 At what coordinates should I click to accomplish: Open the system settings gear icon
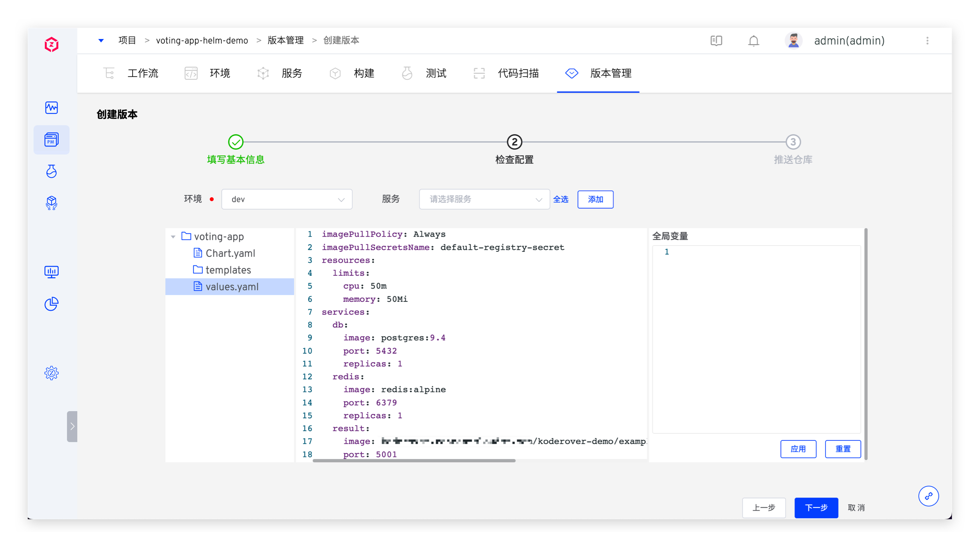point(51,373)
